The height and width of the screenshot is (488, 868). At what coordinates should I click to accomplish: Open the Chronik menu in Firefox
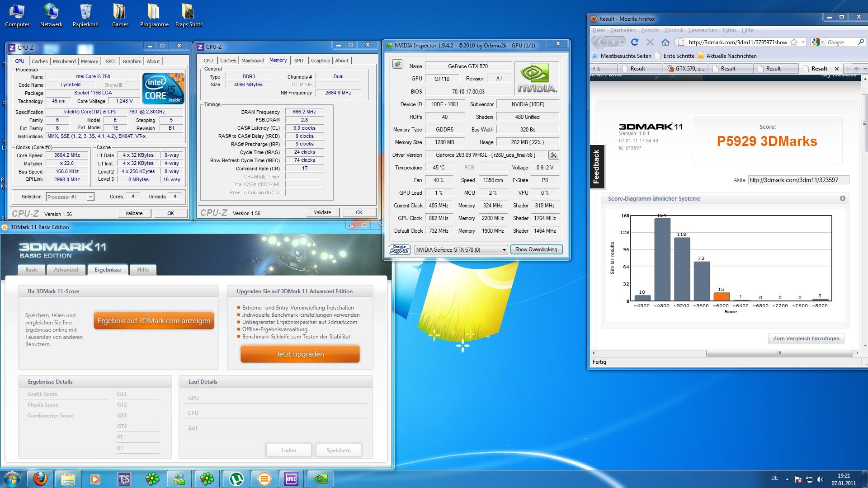tap(674, 30)
